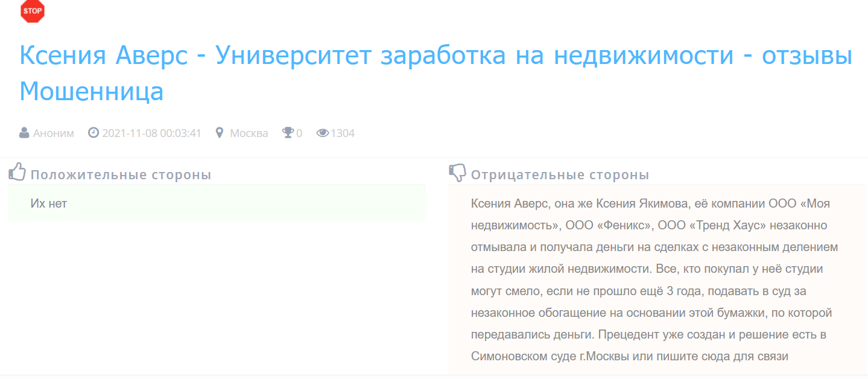Viewport: 868px width, 379px height.
Task: Click the thumbs-down icon
Action: pos(458,173)
